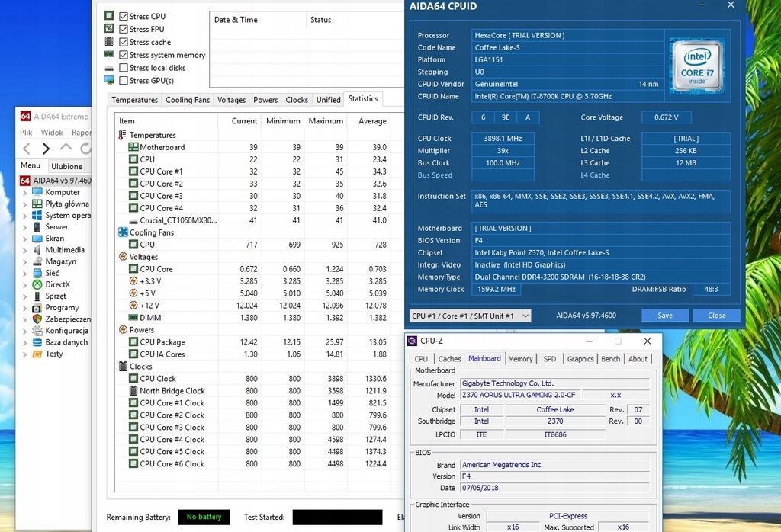Click the Date & Time log column header
This screenshot has width=781, height=532.
click(258, 20)
